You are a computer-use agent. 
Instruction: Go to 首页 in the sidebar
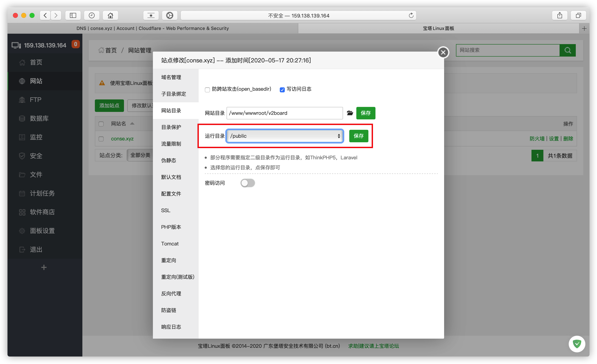point(45,62)
